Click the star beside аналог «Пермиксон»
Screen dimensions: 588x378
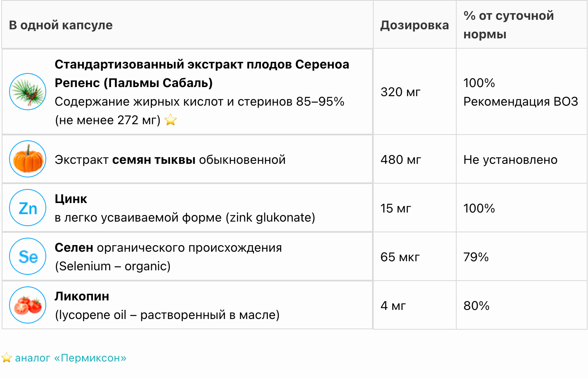point(7,358)
